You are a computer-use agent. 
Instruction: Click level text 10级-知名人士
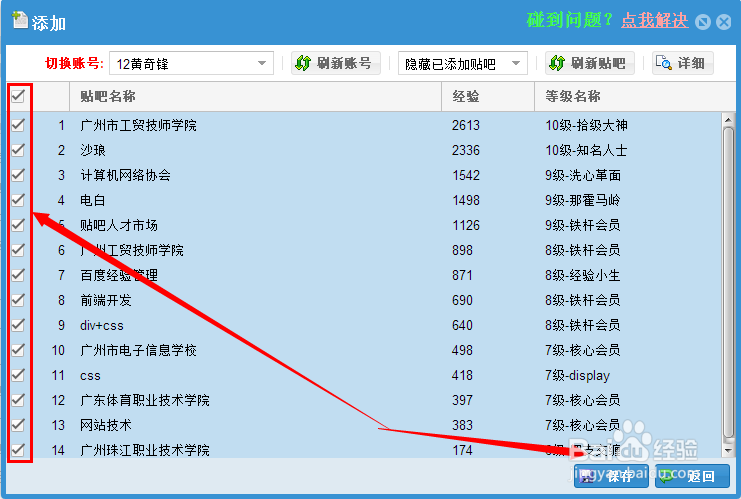[x=586, y=150]
